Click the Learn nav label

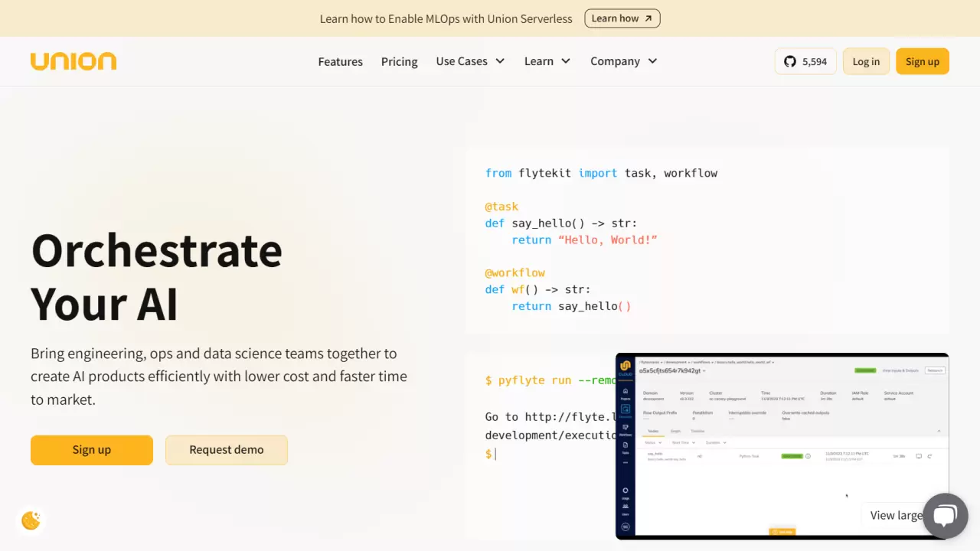coord(539,61)
